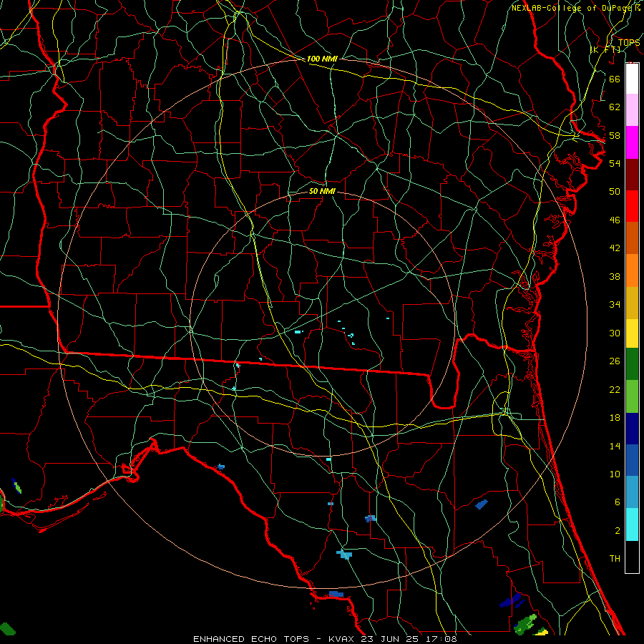Image resolution: width=644 pixels, height=644 pixels.
Task: Click the 50 NMI range ring label
Action: click(x=322, y=191)
